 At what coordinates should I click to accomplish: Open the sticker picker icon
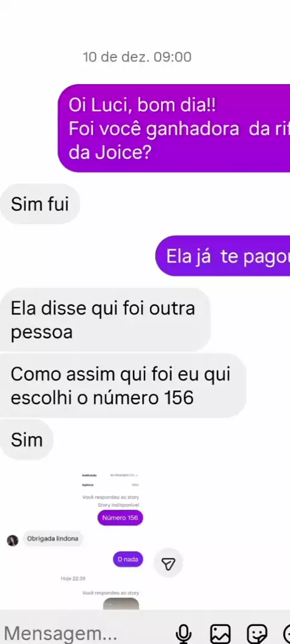(257, 634)
